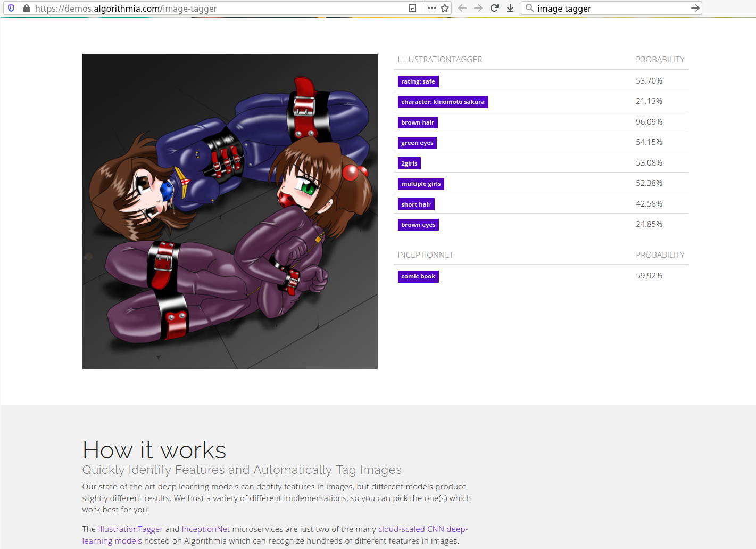Go back using the left arrow
Screen dimensions: 756x549
pyautogui.click(x=462, y=8)
